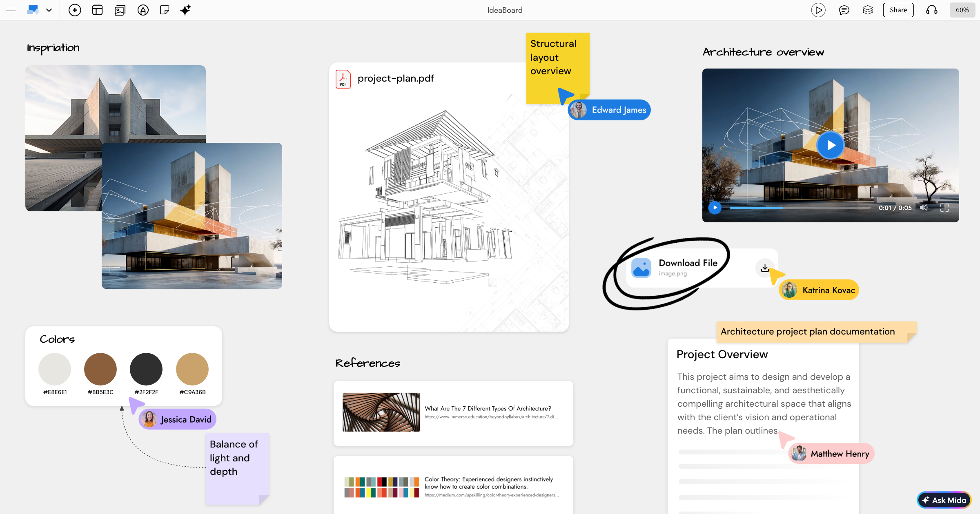
Task: Choose the sticky note tool
Action: pyautogui.click(x=165, y=10)
